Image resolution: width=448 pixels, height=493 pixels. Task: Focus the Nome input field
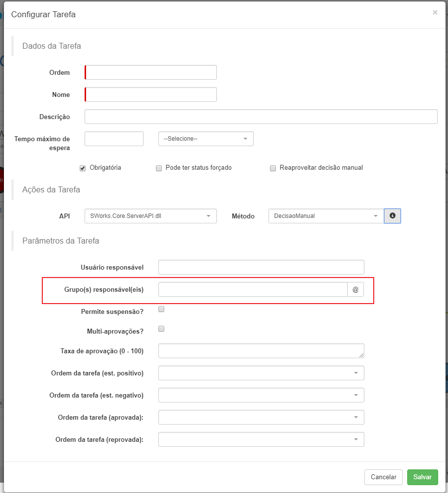click(150, 94)
